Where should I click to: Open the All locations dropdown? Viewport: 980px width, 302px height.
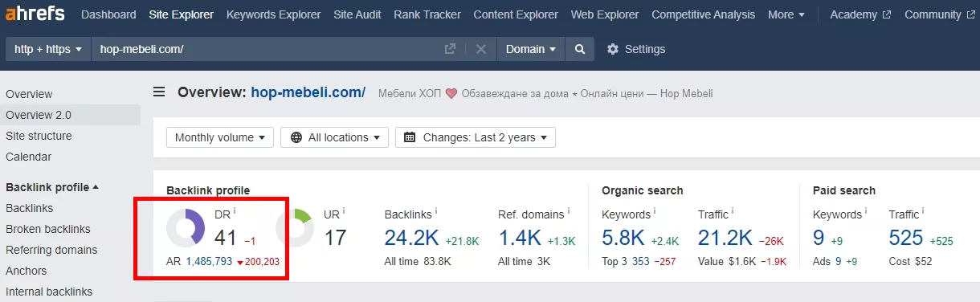[335, 137]
